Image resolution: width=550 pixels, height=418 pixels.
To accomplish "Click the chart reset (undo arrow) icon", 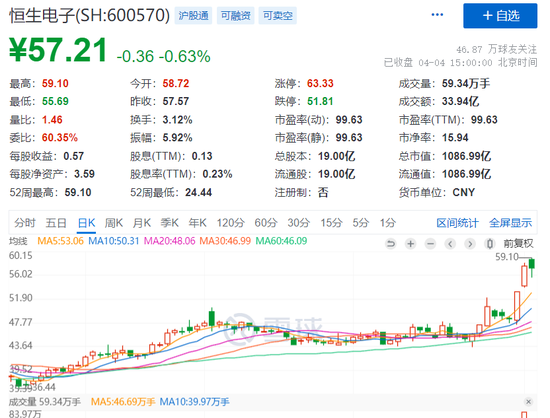I will coord(391,243).
